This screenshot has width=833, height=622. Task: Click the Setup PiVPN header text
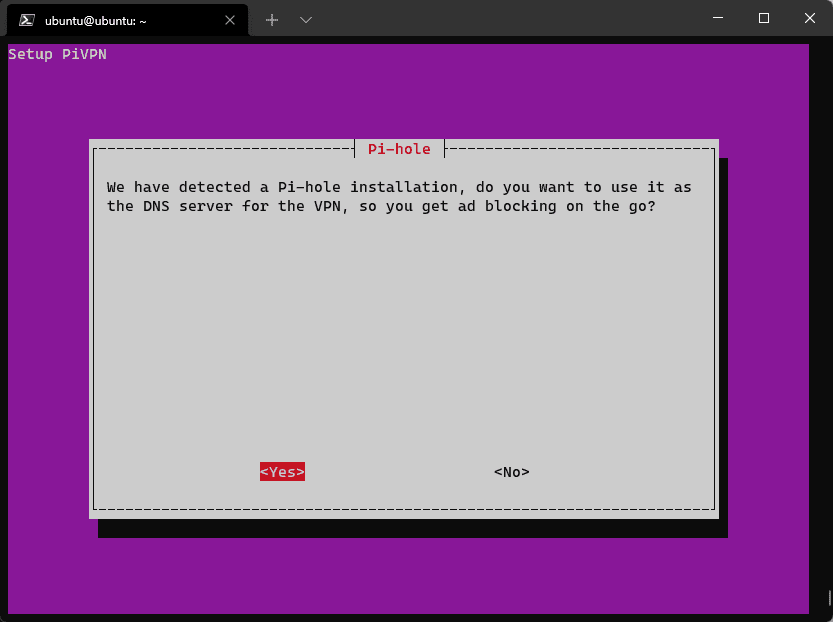tap(57, 54)
